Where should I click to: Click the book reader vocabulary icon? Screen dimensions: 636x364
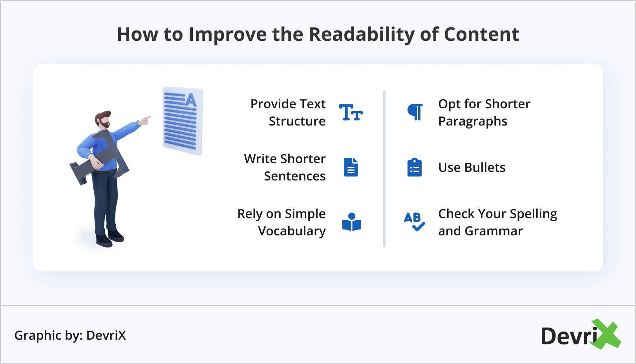tap(351, 222)
